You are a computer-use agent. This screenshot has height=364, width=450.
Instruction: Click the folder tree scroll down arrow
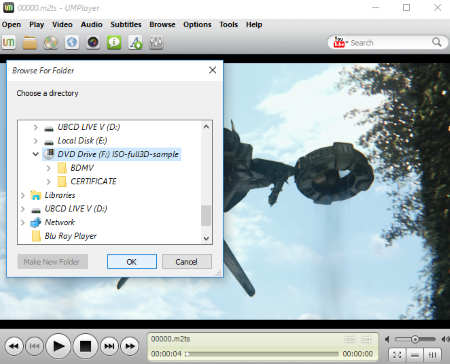(x=206, y=238)
